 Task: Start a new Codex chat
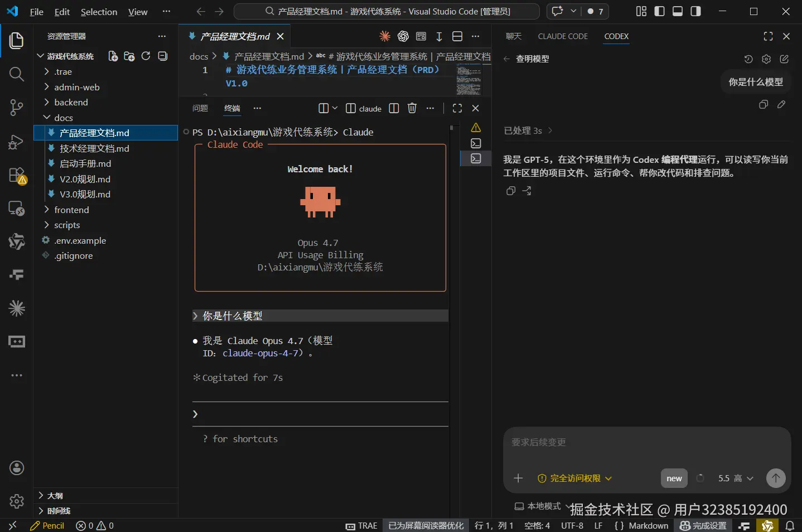click(784, 59)
